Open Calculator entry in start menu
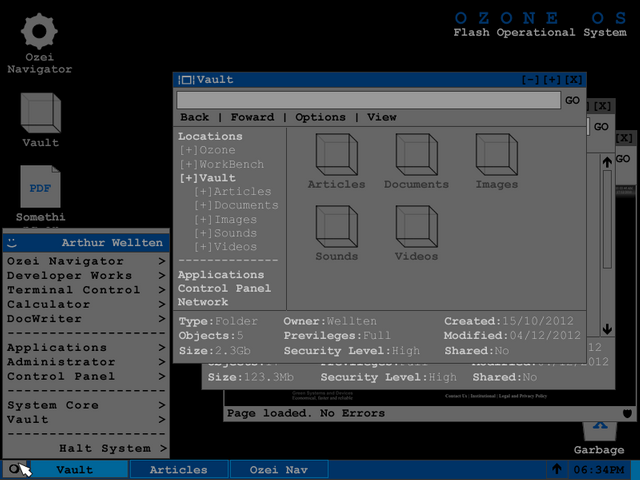The width and height of the screenshot is (640, 480). coord(86,304)
